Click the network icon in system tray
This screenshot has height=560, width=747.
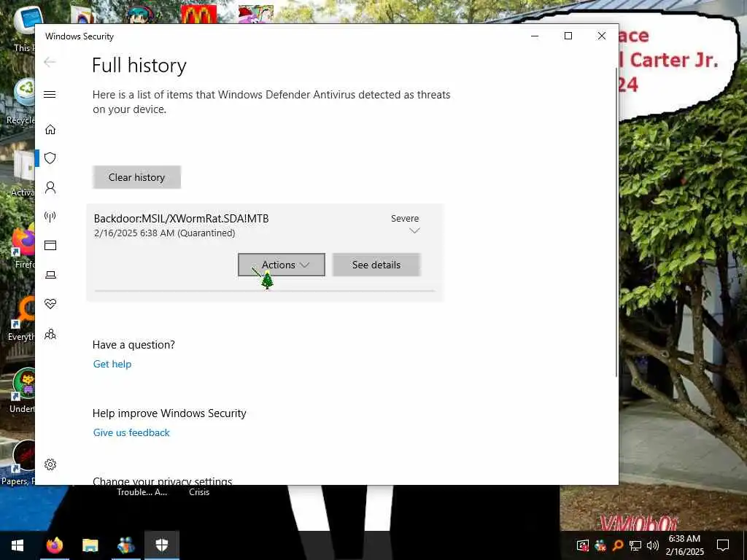point(635,545)
